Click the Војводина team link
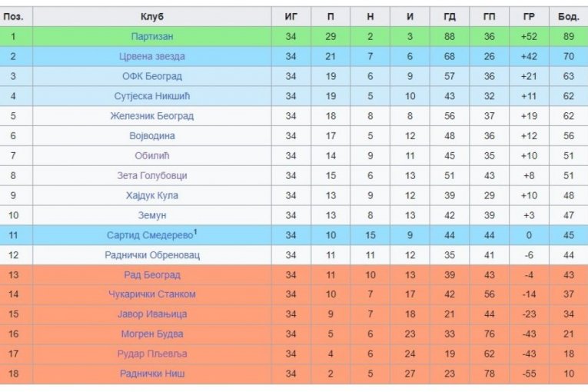The image size is (588, 392). click(x=152, y=136)
